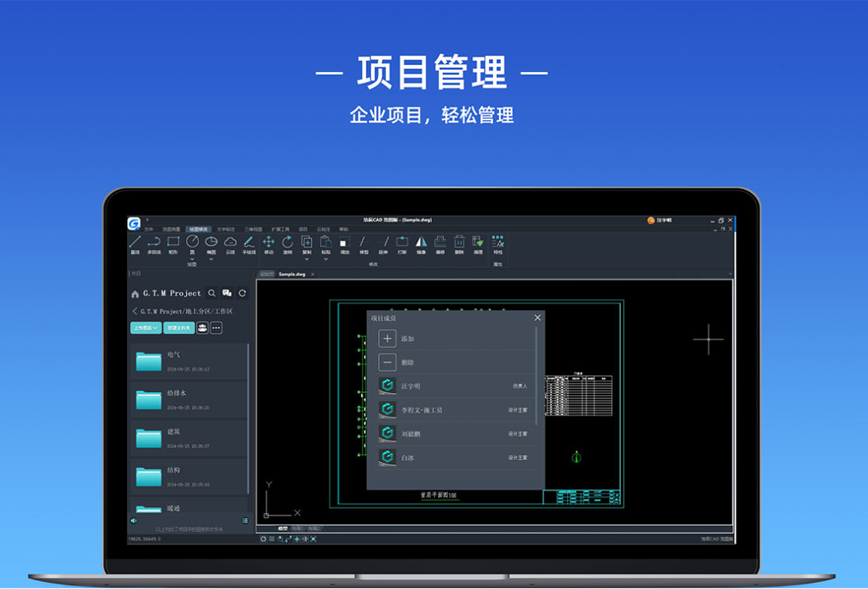Image resolution: width=868 pixels, height=589 pixels.
Task: Choose the Circle (圆) tool
Action: [192, 244]
